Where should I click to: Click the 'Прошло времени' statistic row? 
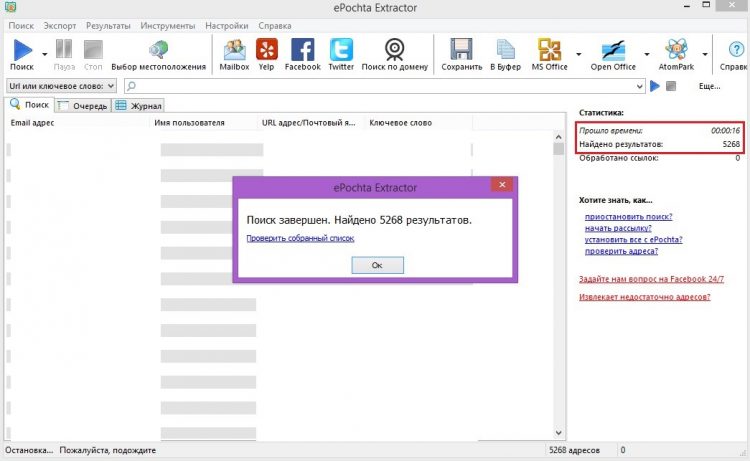point(660,131)
